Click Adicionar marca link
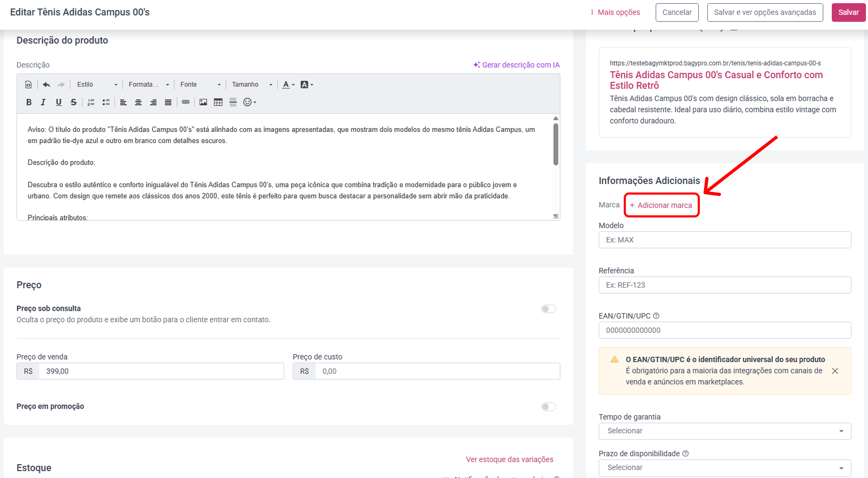 click(661, 205)
